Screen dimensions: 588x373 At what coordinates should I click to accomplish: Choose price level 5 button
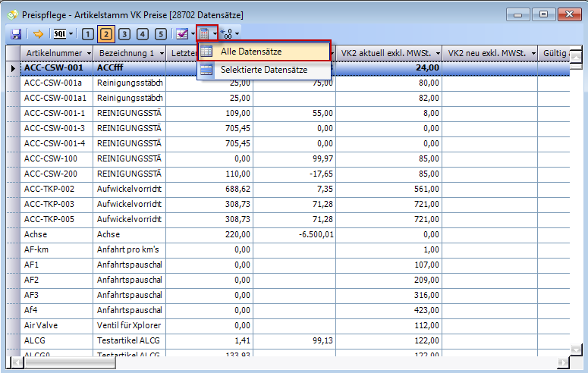pyautogui.click(x=161, y=33)
